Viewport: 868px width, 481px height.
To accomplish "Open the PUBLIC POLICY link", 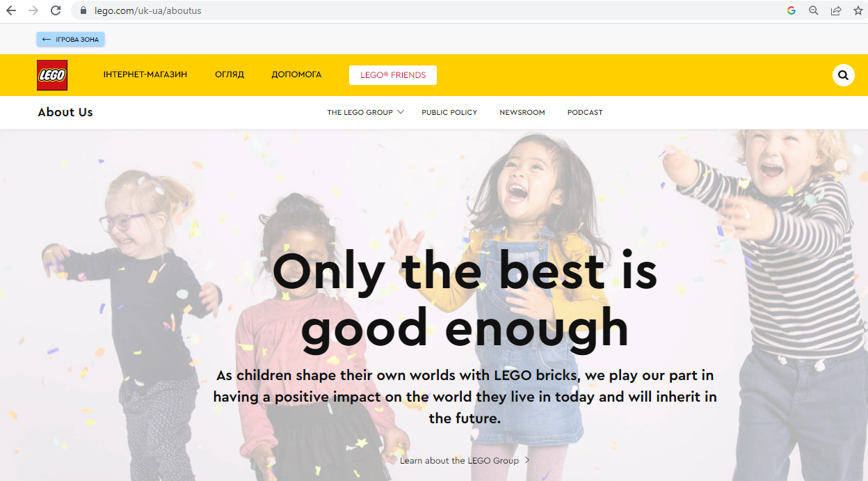I will 449,112.
